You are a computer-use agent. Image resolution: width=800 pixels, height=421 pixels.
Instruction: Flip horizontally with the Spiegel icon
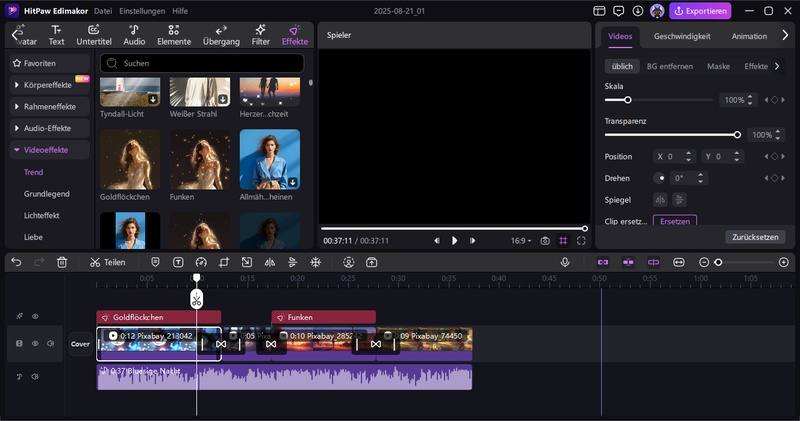660,200
